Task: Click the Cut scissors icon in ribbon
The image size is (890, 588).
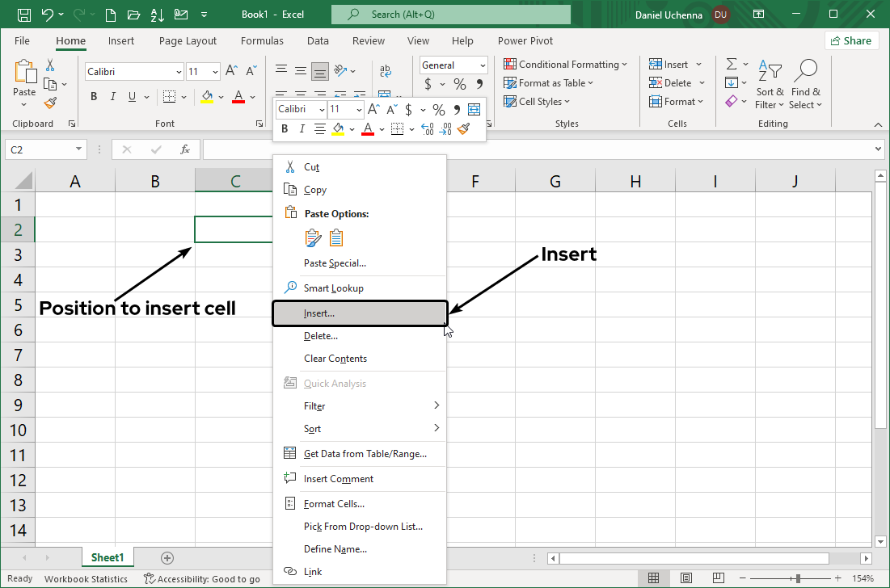Action: [x=50, y=65]
